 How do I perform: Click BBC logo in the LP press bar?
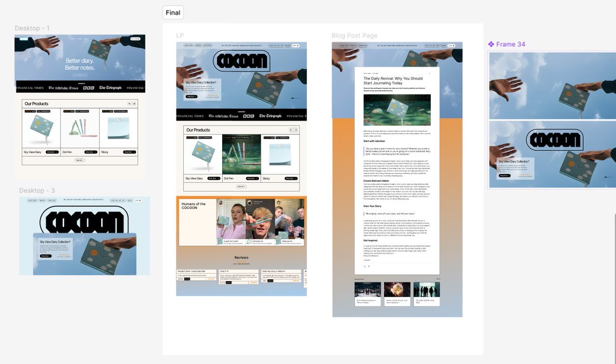[x=248, y=116]
